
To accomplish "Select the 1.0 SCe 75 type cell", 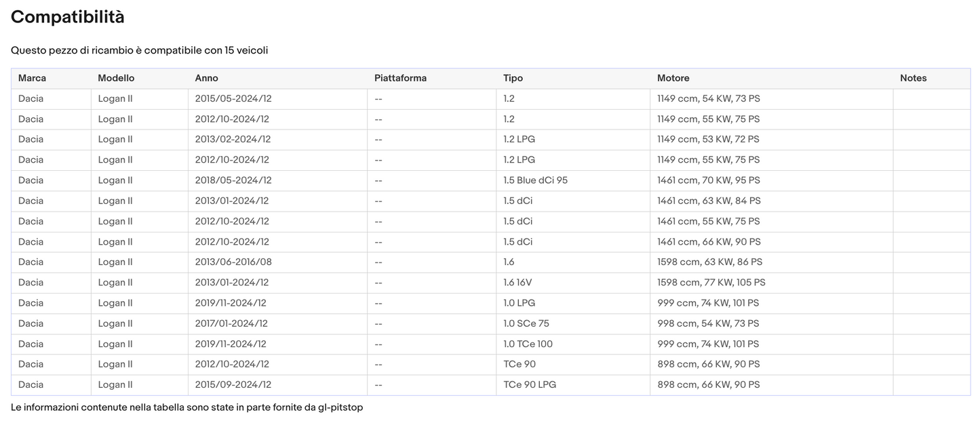I will pyautogui.click(x=526, y=323).
